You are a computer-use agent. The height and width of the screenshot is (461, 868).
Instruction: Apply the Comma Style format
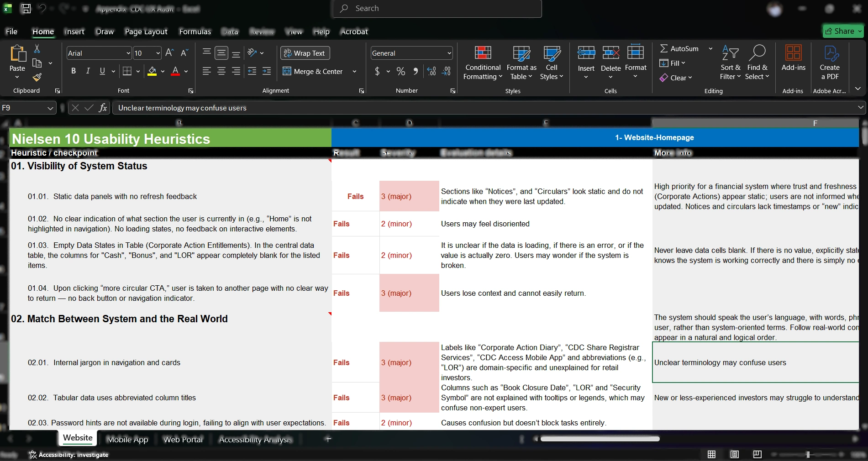click(416, 71)
